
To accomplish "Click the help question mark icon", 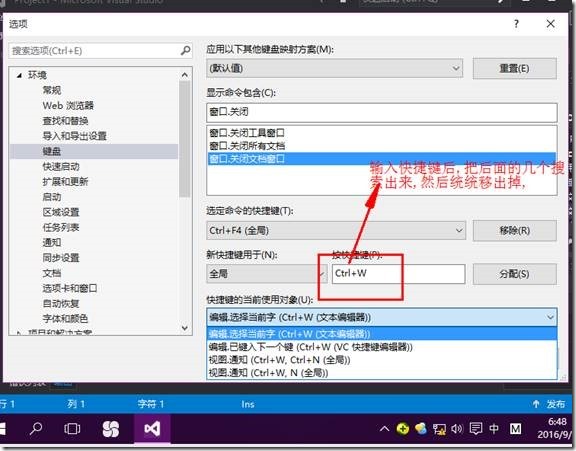I will point(516,24).
